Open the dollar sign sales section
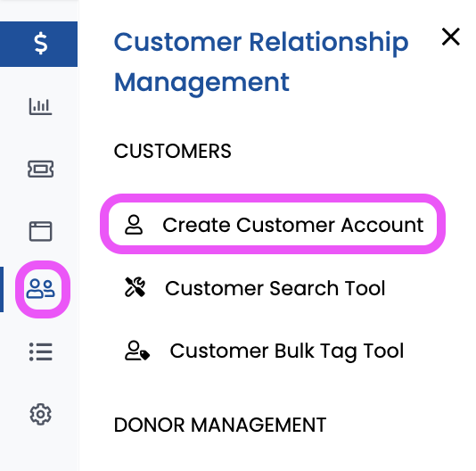 click(40, 44)
